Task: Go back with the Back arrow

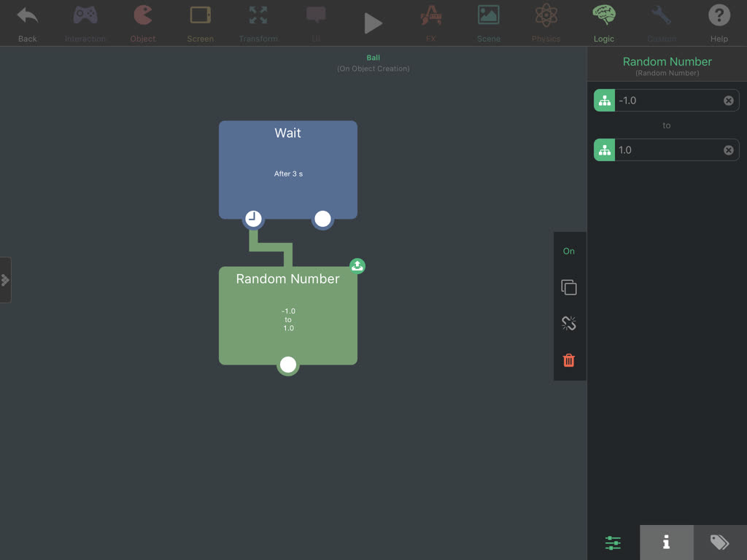Action: [27, 23]
